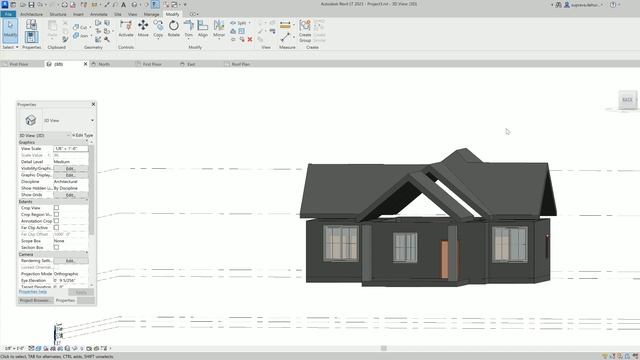Screen dimensions: 640x360
Task: Click Edit for Show Grids
Action: (x=71, y=195)
